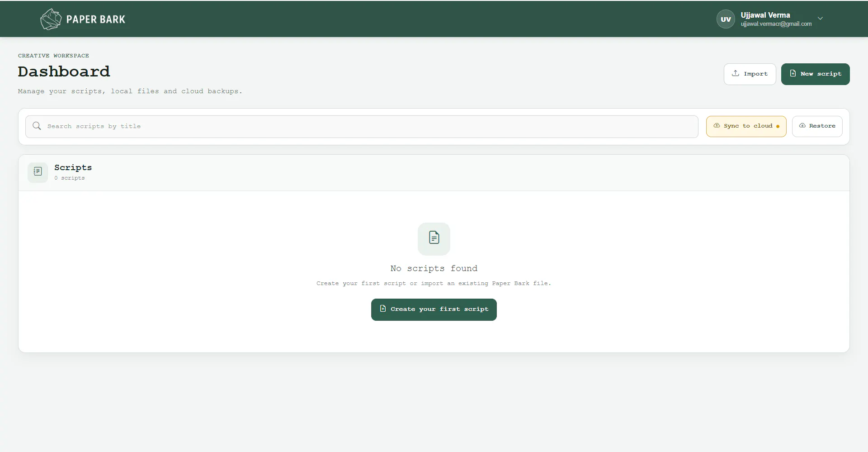868x452 pixels.
Task: Click the New script button
Action: click(x=815, y=74)
